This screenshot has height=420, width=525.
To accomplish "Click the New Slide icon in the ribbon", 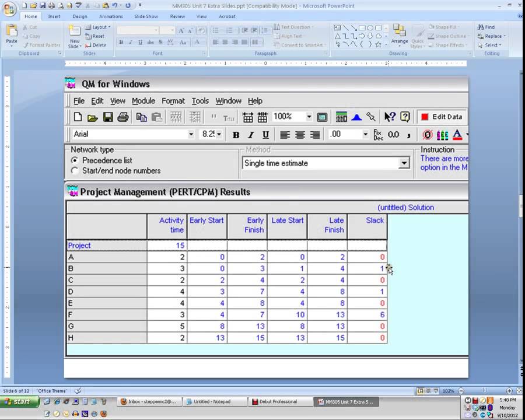I will [74, 31].
